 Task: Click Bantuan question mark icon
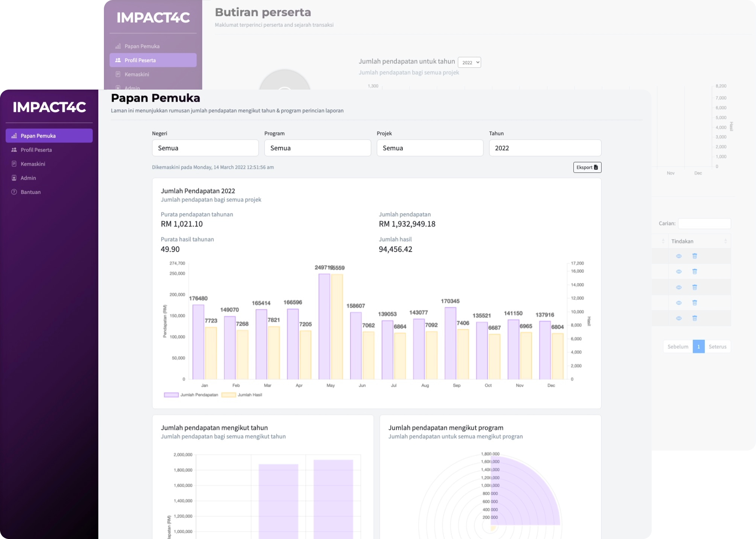pyautogui.click(x=14, y=192)
